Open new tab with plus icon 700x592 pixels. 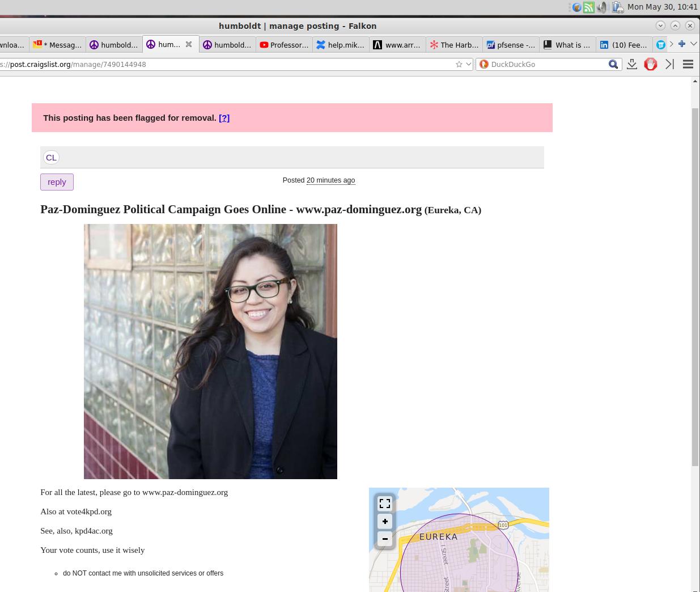tap(682, 44)
